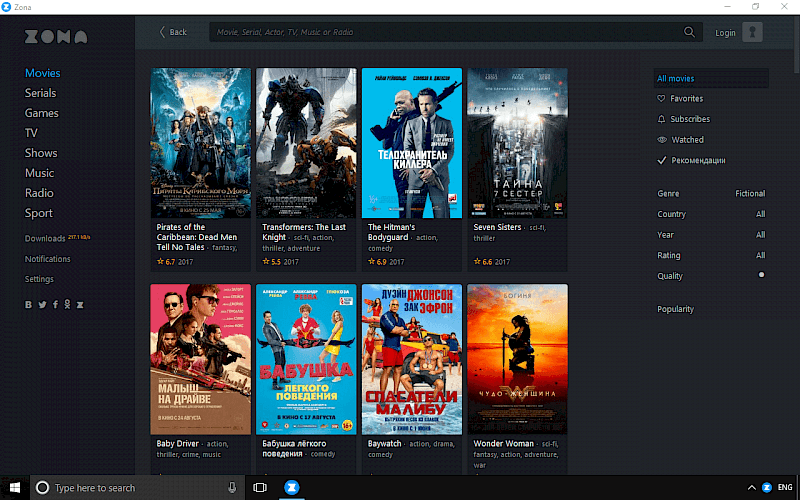The height and width of the screenshot is (500, 800).
Task: Click the search magnifier icon
Action: [x=689, y=32]
